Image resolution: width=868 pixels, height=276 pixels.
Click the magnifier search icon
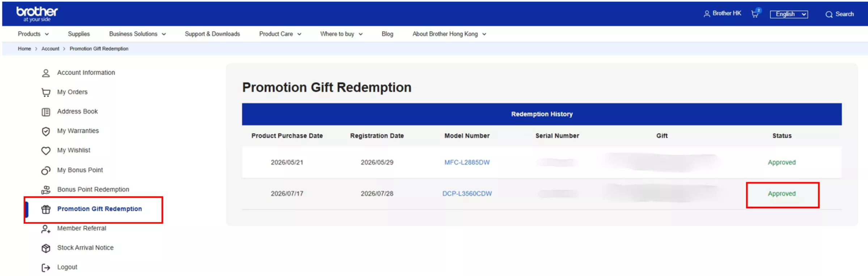click(829, 14)
